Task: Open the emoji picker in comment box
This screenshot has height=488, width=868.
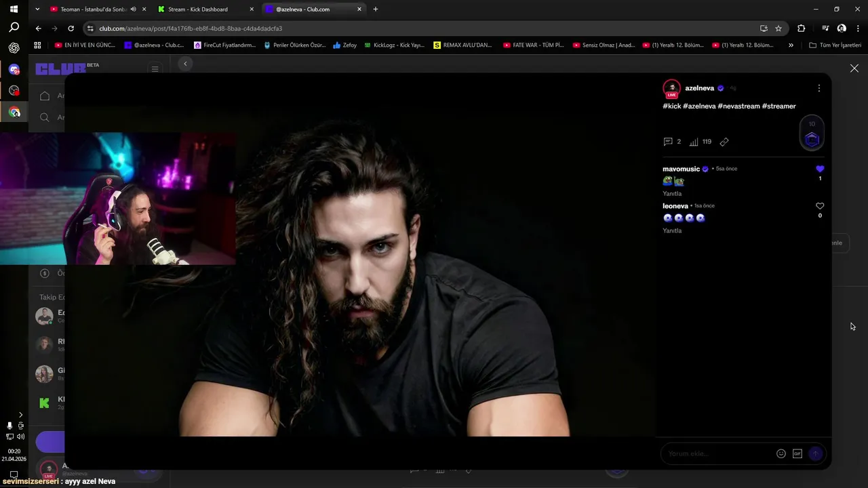Action: [x=781, y=453]
